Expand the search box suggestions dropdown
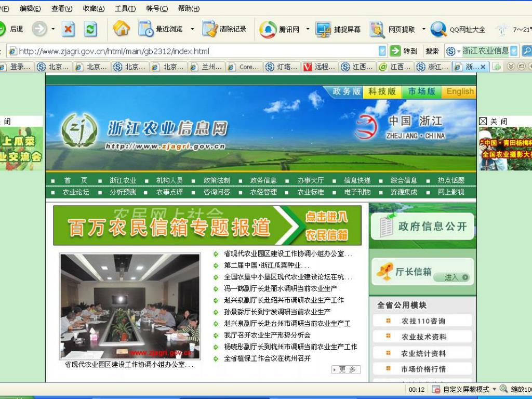The image size is (532, 399). pyautogui.click(x=514, y=51)
